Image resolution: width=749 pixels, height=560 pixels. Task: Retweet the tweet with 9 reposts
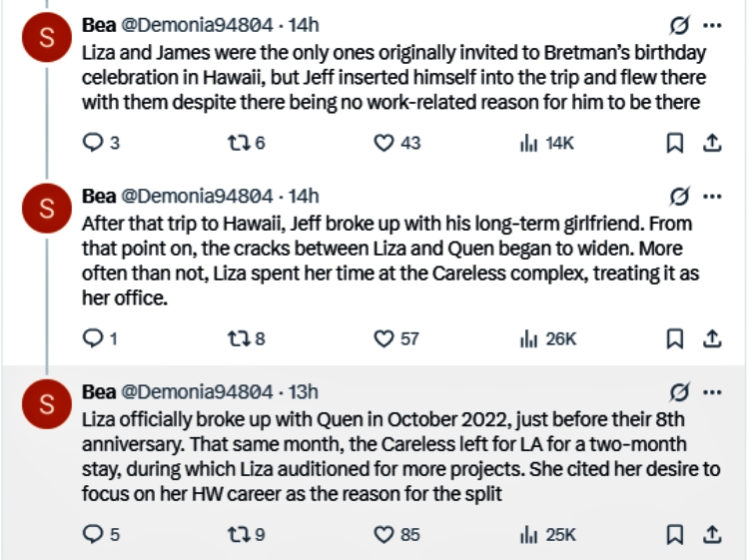click(246, 535)
